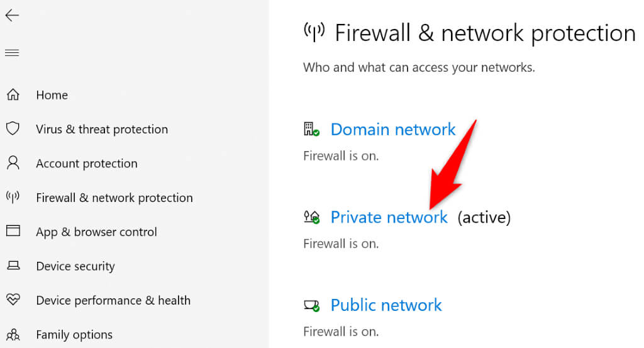Screen dimensions: 644x348
Task: Open Public network settings link
Action: pos(386,305)
